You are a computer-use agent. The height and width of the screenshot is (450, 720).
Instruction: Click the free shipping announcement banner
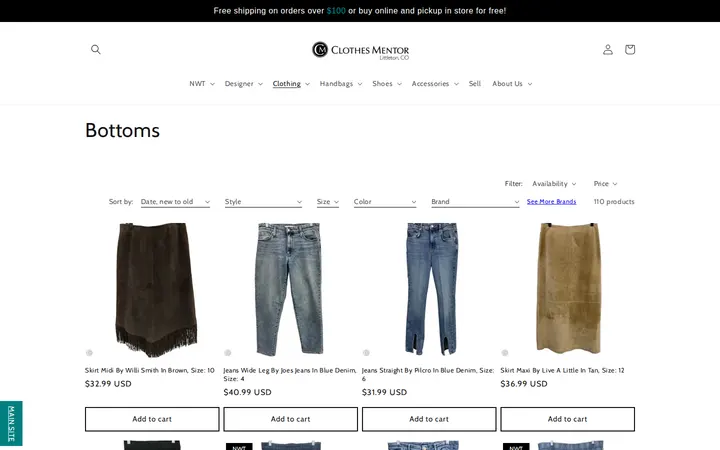[360, 11]
